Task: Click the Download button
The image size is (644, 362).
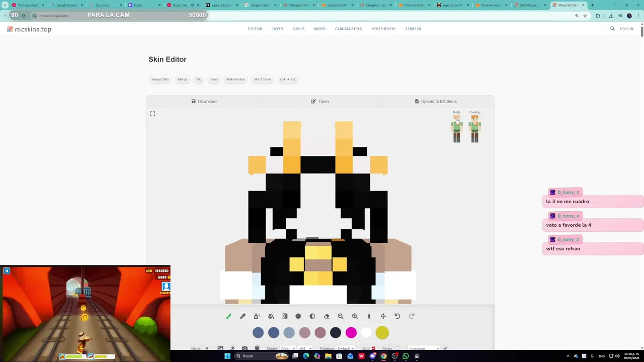Action: click(204, 102)
